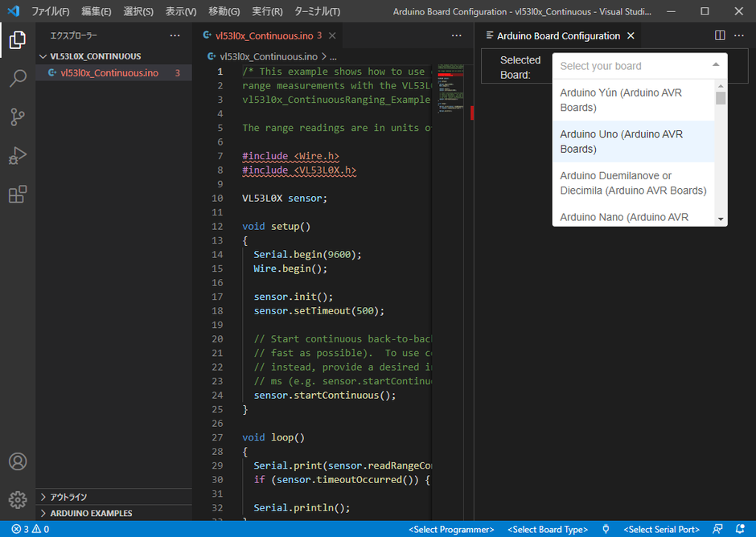756x537 pixels.
Task: Click the Serial.begin(9600); line
Action: click(307, 255)
